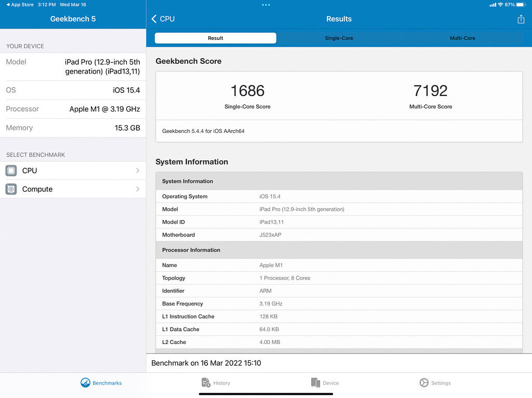Viewport: 532px width, 398px height.
Task: Open the Settings tab label
Action: click(x=441, y=383)
